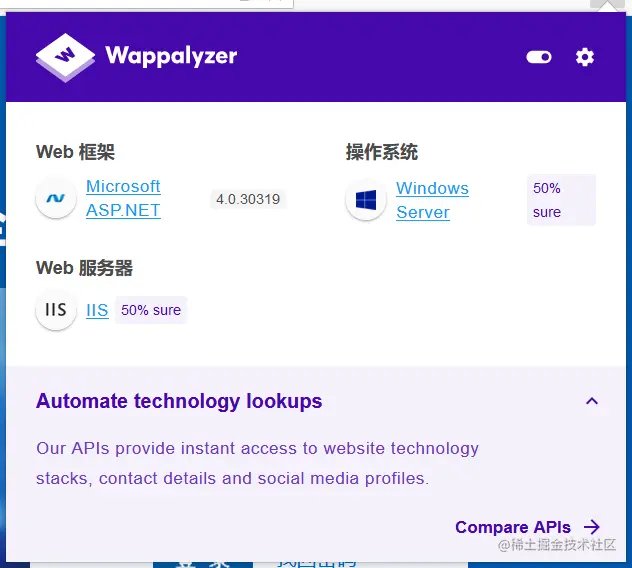Open Wappalyzer settings gear
Viewport: 632px width, 568px height.
[x=584, y=57]
